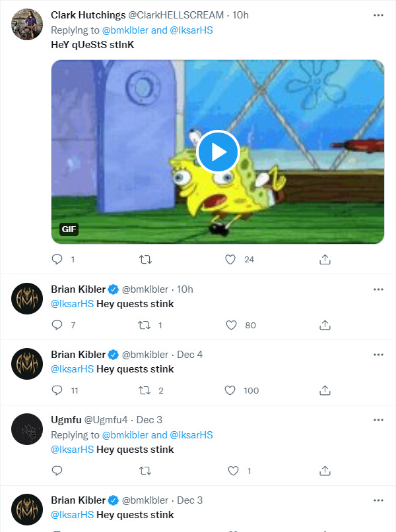Open Ugmfu's profile picture
This screenshot has height=532, width=396.
coord(28,431)
